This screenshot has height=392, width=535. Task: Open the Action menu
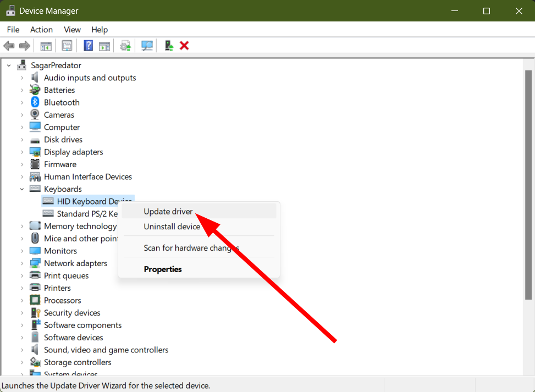tap(41, 30)
